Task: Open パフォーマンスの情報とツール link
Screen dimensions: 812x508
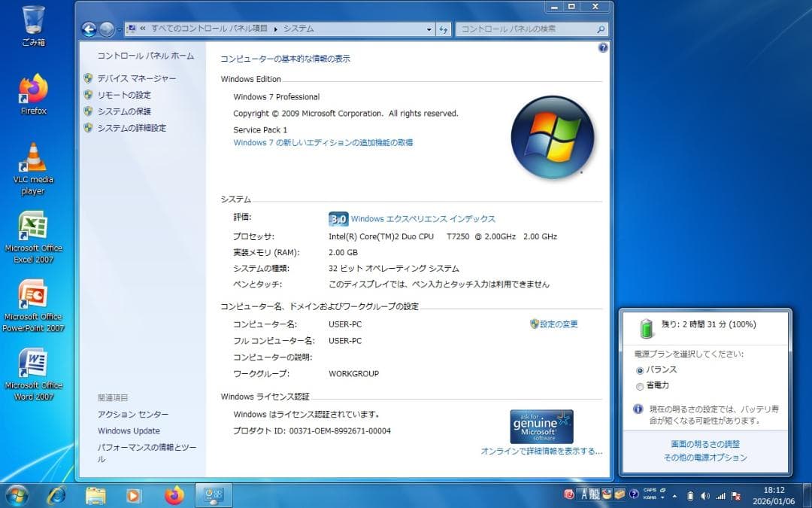Action: (147, 452)
